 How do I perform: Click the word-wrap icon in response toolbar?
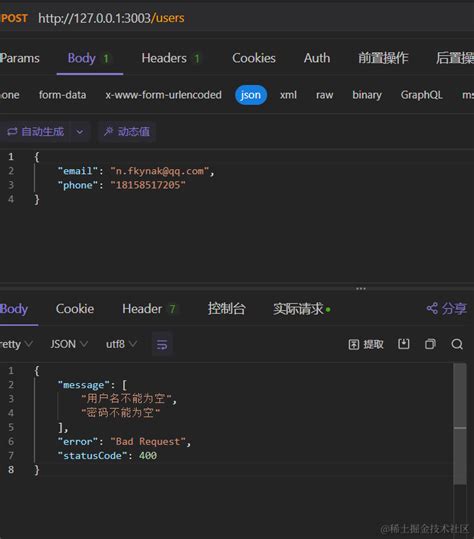point(162,344)
